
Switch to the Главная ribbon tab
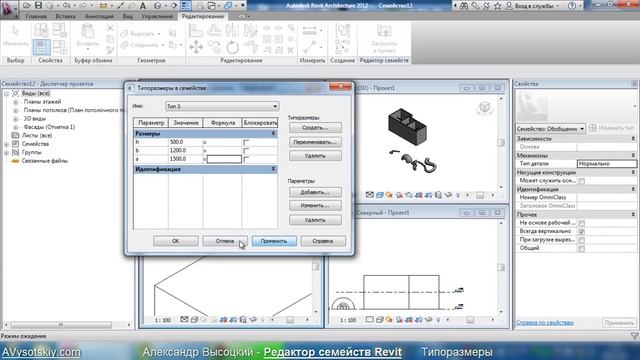pyautogui.click(x=36, y=16)
